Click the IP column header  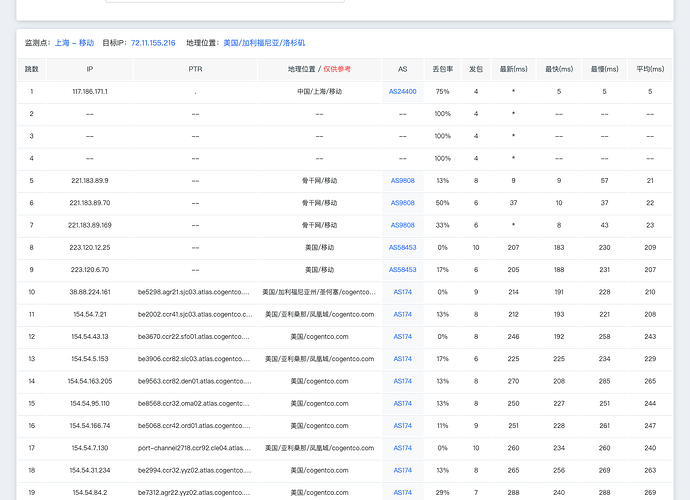(90, 69)
